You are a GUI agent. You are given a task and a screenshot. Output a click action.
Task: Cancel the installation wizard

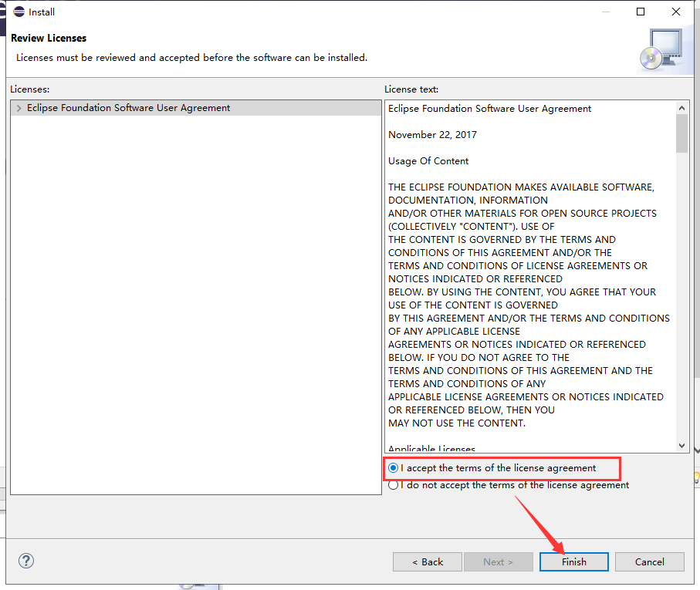pos(649,561)
